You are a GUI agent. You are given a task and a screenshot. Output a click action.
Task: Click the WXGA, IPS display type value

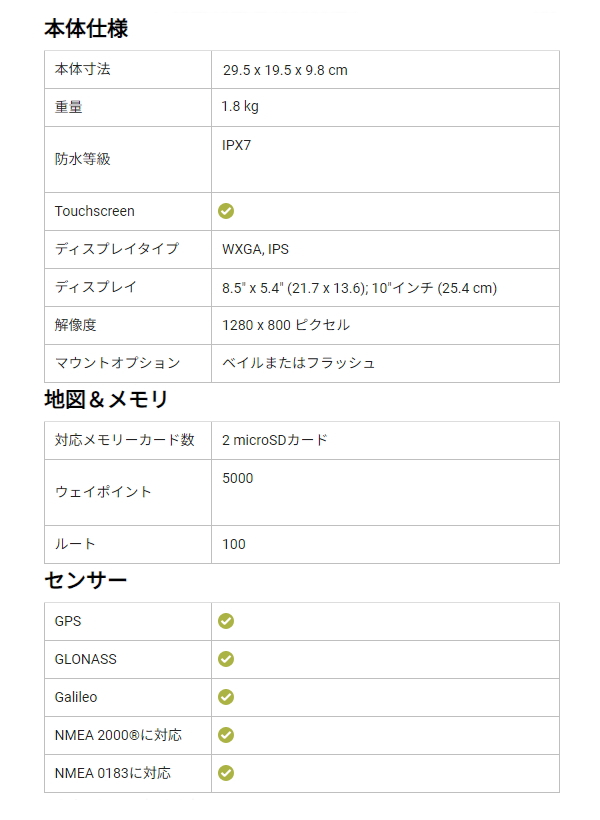[x=255, y=249]
